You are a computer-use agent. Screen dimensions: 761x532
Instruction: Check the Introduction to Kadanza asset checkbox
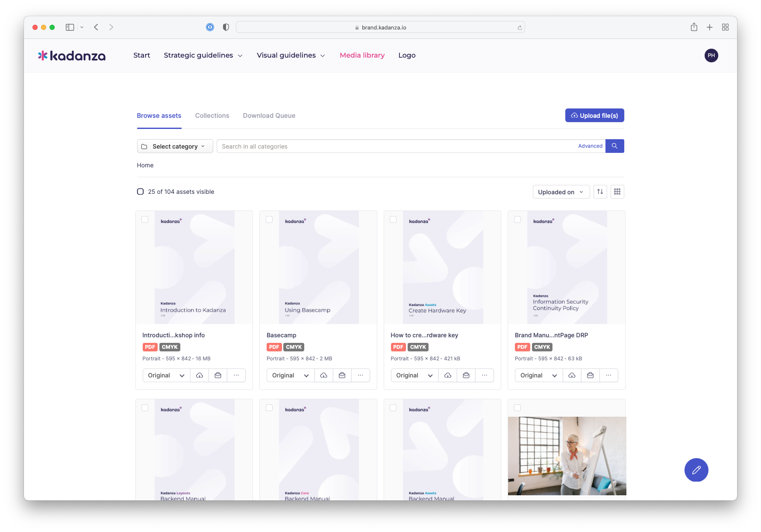[x=145, y=219]
